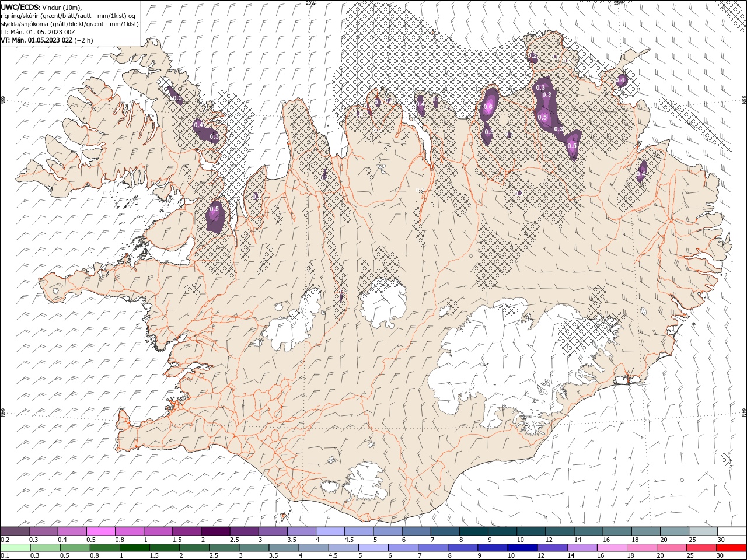
Task: Click lower legend red swatch after 30
Action: [x=731, y=548]
